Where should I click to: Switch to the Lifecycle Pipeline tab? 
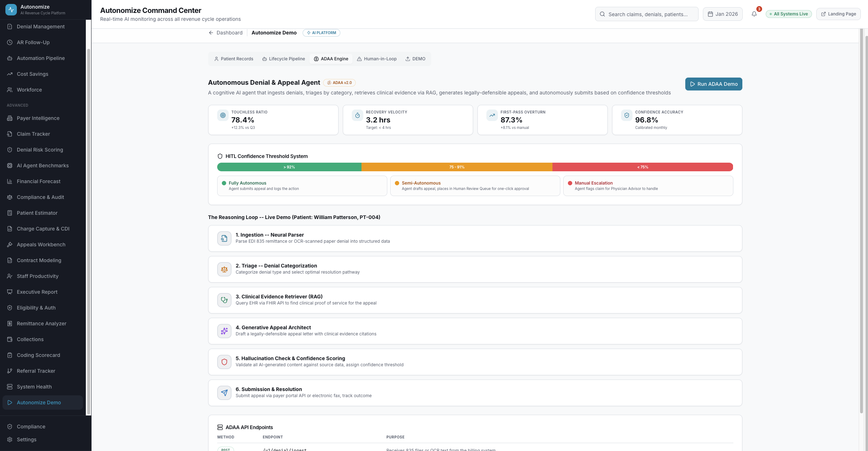(283, 59)
